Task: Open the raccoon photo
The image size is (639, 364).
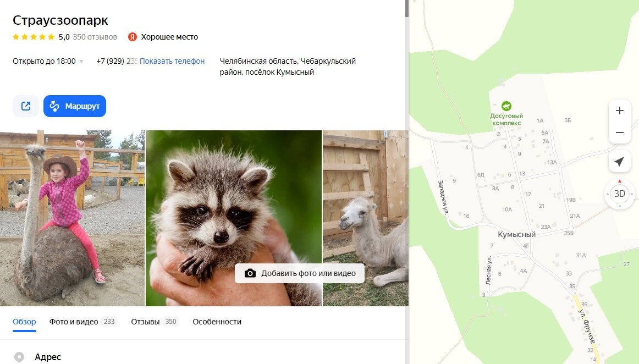Action: click(234, 218)
